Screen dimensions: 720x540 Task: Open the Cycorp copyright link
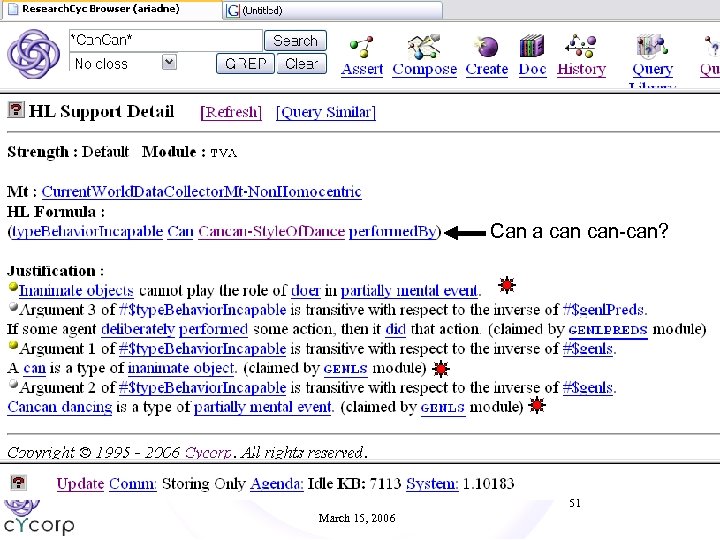pyautogui.click(x=208, y=453)
